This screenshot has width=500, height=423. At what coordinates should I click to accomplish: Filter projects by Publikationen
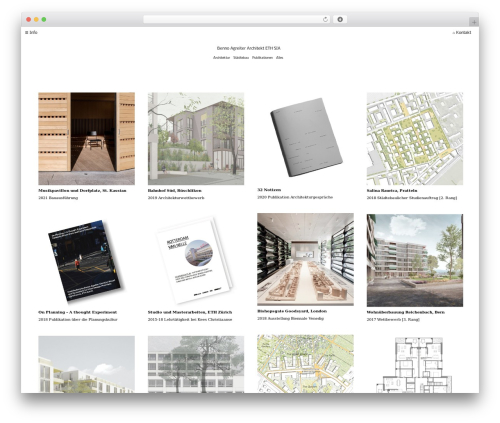pos(262,58)
